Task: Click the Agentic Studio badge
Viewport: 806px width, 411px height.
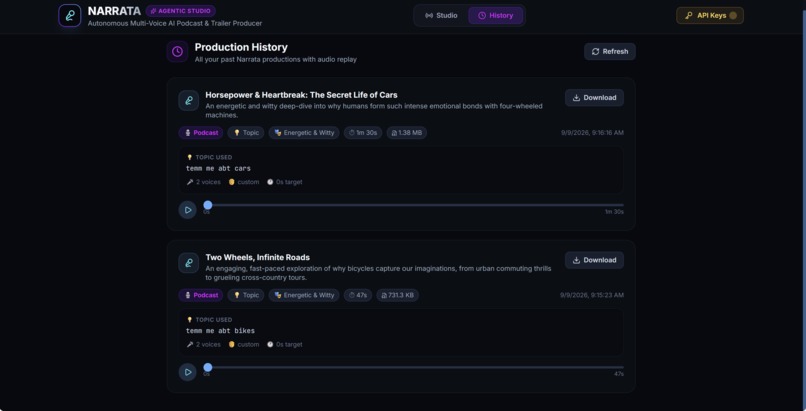Action: (180, 11)
